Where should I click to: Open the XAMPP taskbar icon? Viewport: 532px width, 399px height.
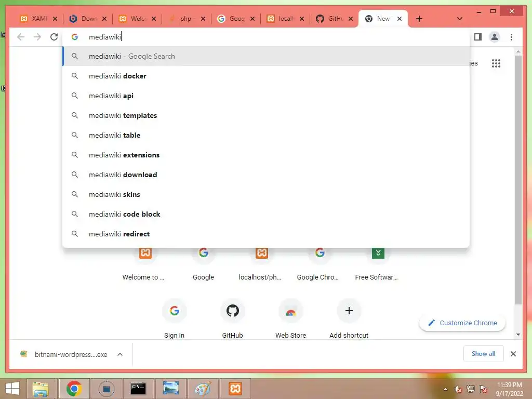(235, 389)
